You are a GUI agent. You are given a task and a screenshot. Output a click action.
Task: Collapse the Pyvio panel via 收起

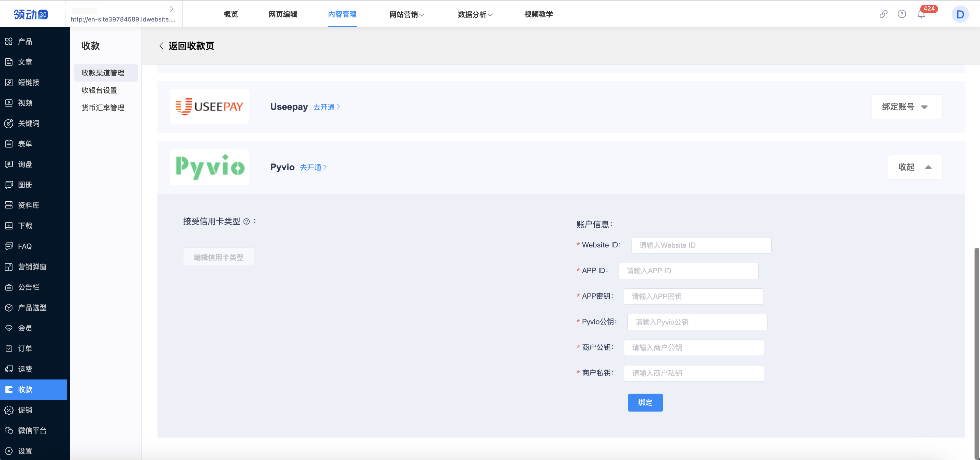pos(915,167)
